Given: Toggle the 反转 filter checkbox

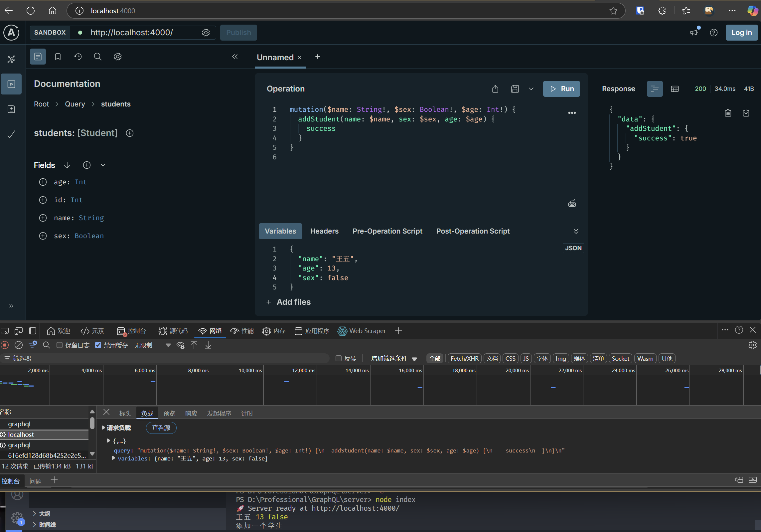Looking at the screenshot, I should click(339, 358).
